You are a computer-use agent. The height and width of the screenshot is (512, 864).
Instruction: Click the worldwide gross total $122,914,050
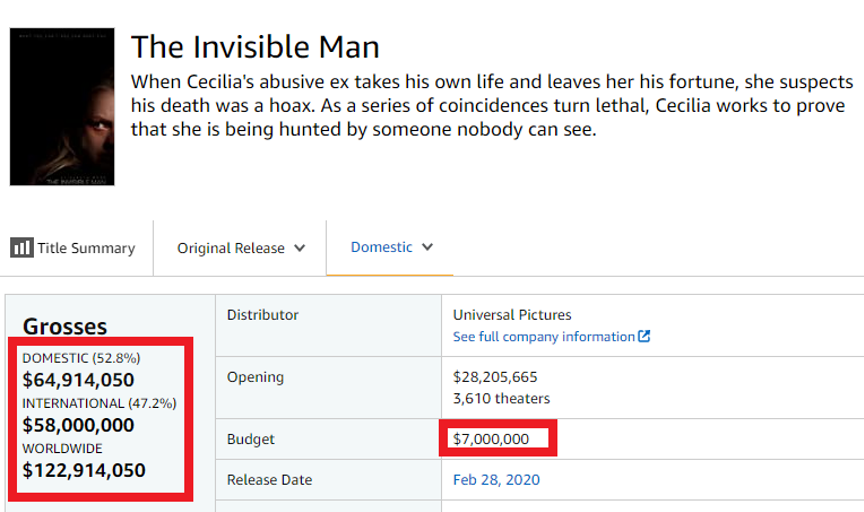(84, 470)
